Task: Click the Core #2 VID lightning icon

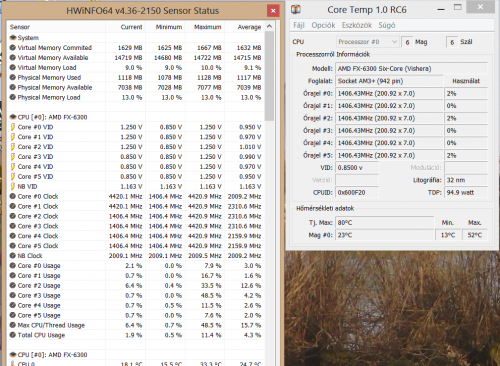Action: (x=13, y=147)
